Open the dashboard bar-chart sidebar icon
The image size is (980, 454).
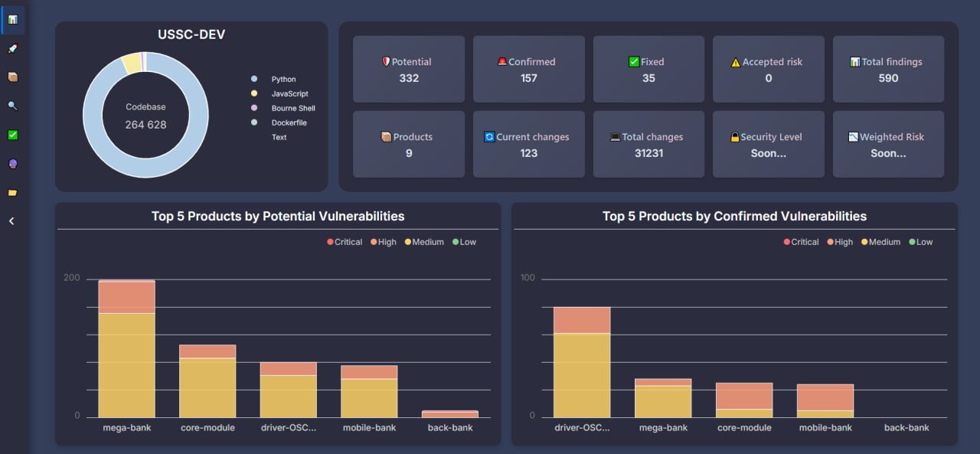coord(13,19)
